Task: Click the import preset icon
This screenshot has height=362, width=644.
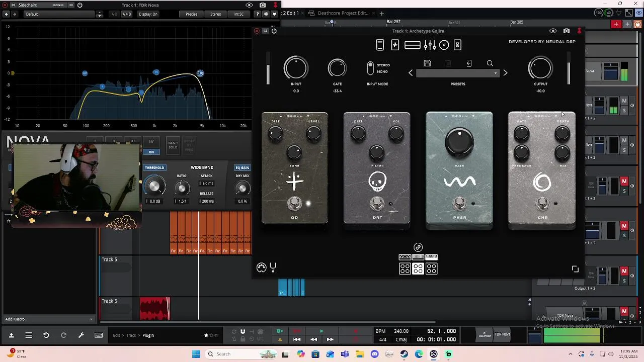Action: click(469, 63)
